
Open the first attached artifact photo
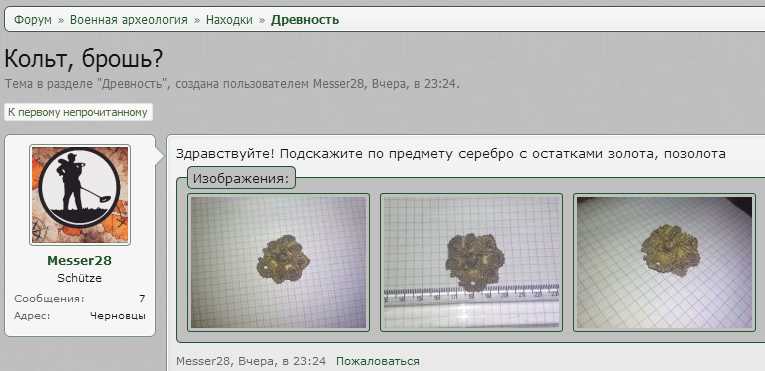coord(279,262)
